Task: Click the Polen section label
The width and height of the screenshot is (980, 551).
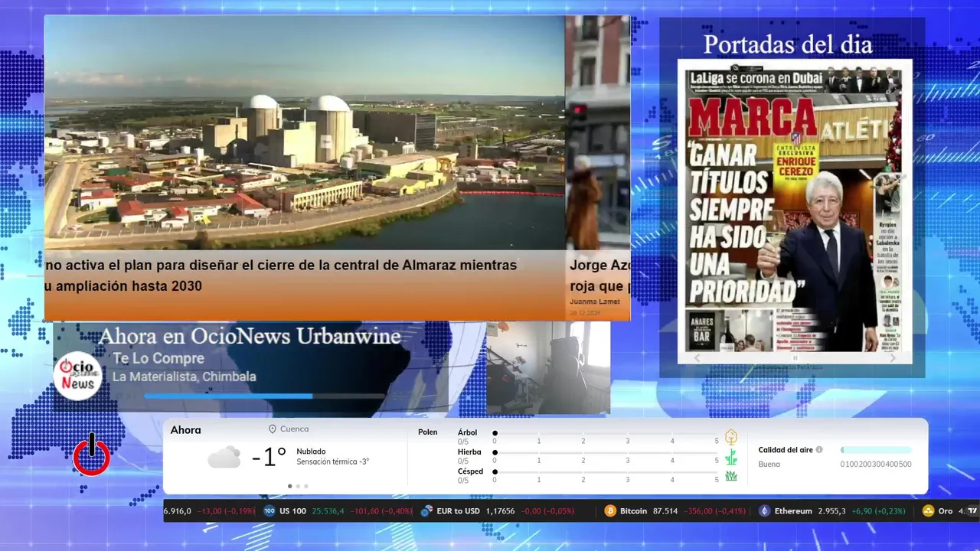Action: (x=428, y=432)
